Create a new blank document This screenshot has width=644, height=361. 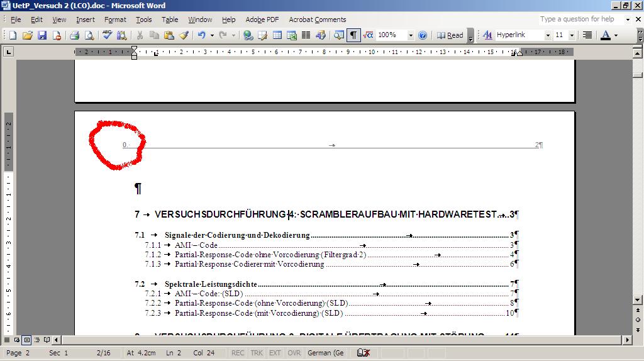(x=13, y=35)
